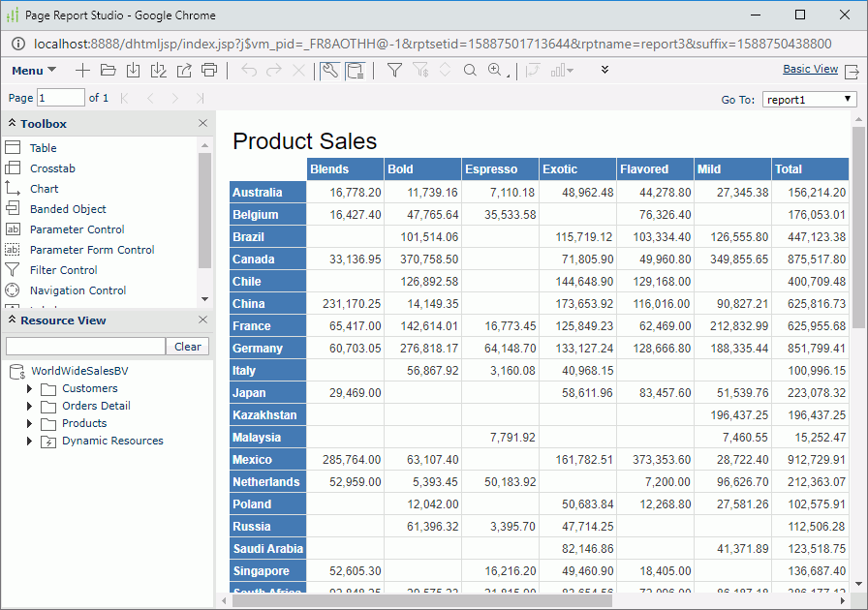Collapse the Toolbox panel header chevron
Screen dimensions: 868x610
[x=12, y=124]
